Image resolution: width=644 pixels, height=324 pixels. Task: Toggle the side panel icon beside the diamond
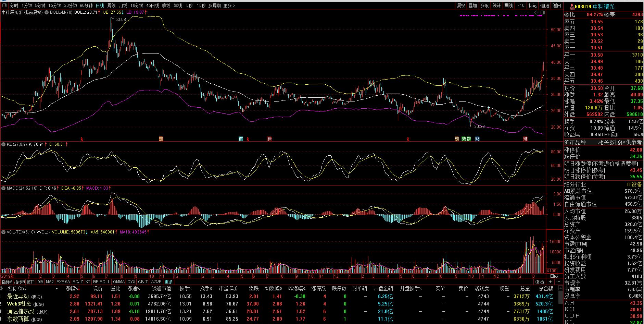(542, 12)
